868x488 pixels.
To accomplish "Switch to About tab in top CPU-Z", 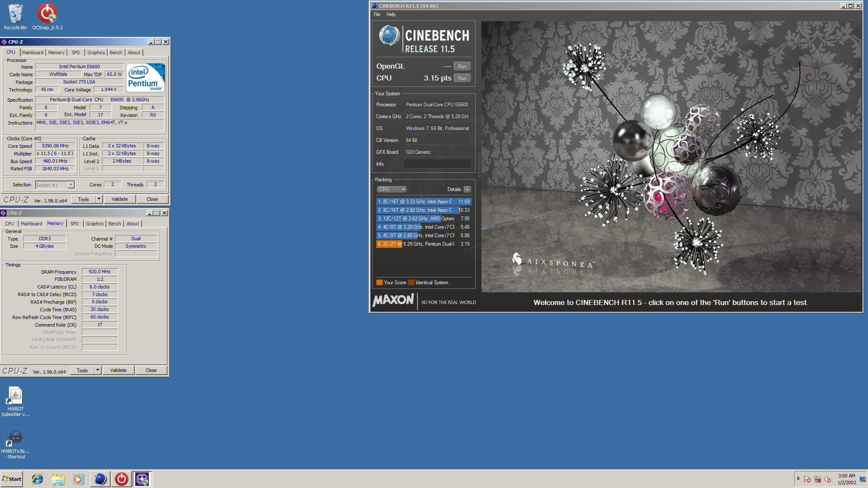I will coord(134,53).
